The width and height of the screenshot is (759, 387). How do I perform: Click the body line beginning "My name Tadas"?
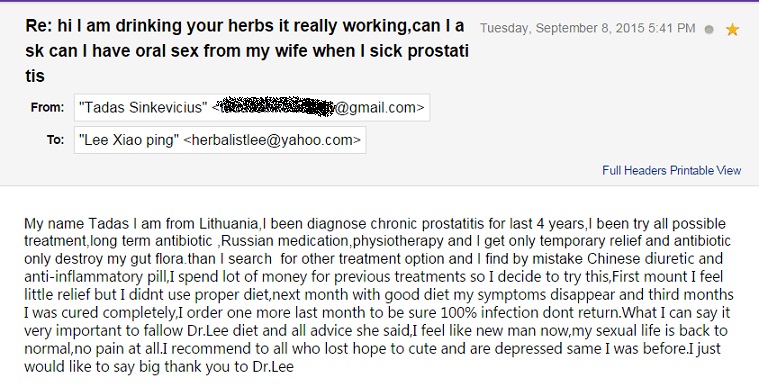click(x=375, y=224)
